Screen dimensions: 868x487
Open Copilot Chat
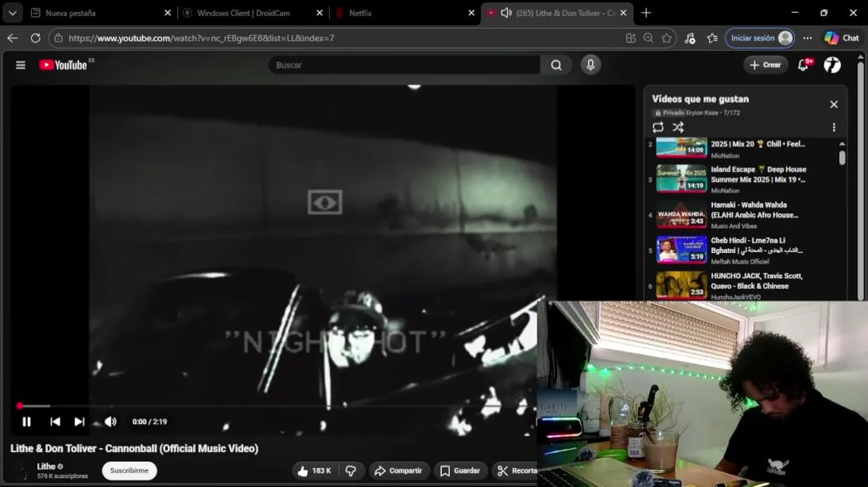pyautogui.click(x=842, y=38)
